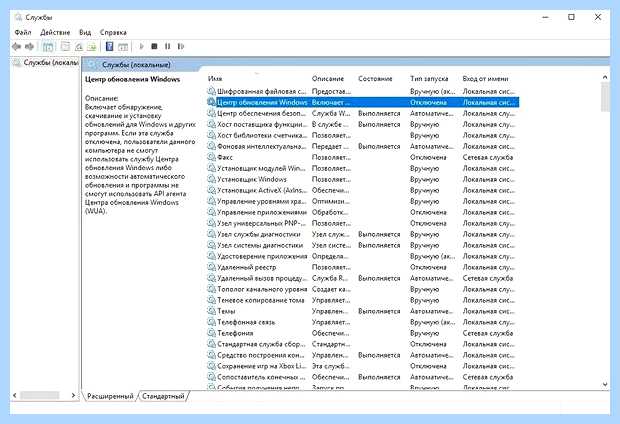The width and height of the screenshot is (620, 424).
Task: Select the Установщик ActiveX service
Action: pyautogui.click(x=363, y=190)
